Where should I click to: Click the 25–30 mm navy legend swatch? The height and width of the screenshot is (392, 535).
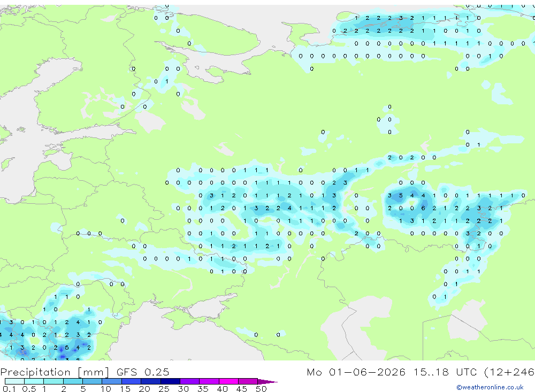pos(170,381)
